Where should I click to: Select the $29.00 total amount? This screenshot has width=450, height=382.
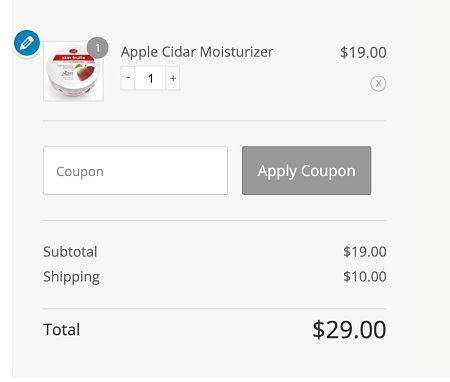(x=349, y=330)
